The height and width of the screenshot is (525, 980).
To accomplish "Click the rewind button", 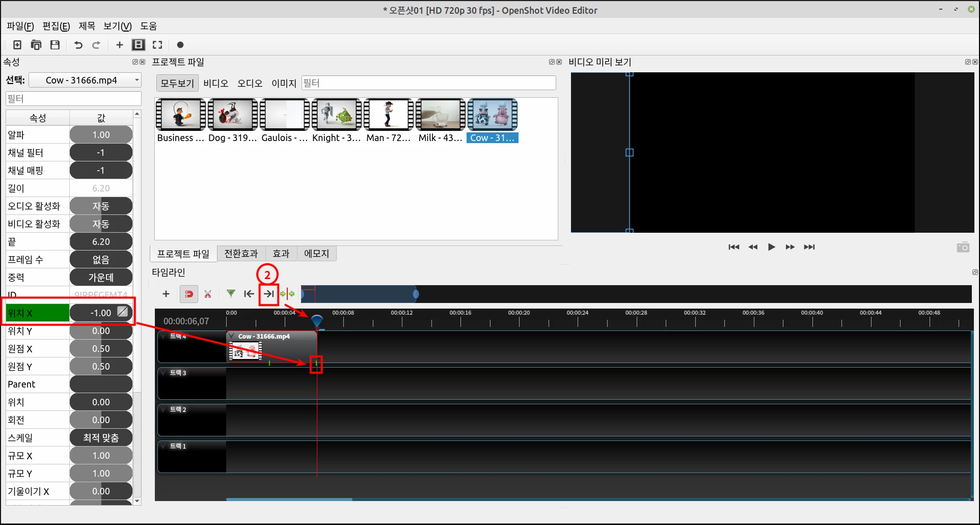I will point(753,247).
